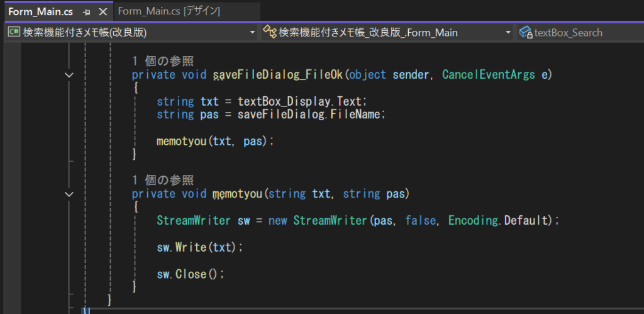Click the Form_Main class icon in navigation bar
This screenshot has height=314, width=644.
(x=270, y=33)
